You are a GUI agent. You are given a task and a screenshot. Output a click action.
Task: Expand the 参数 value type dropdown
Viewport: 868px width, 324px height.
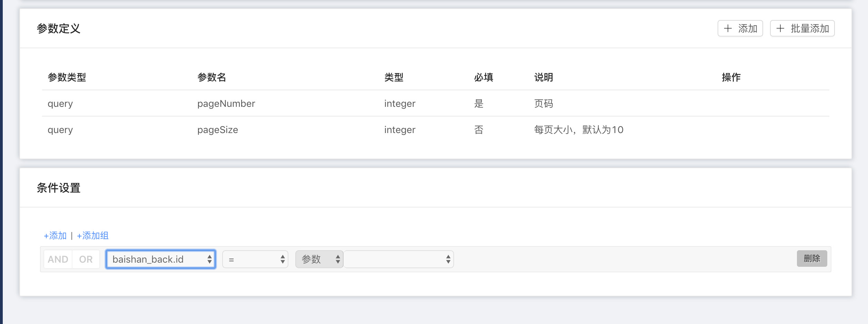319,259
